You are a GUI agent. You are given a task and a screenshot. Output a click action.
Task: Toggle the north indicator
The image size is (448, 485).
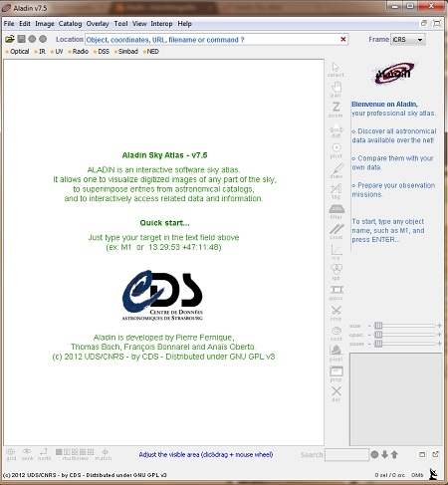click(x=44, y=454)
